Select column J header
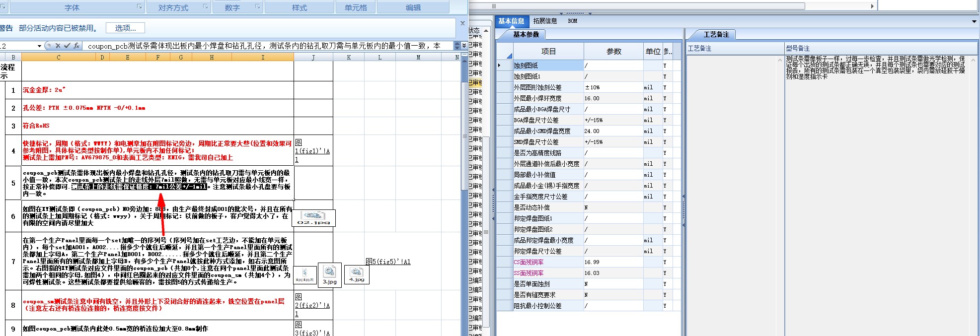Viewport: 980px width, 336px height. [313, 58]
